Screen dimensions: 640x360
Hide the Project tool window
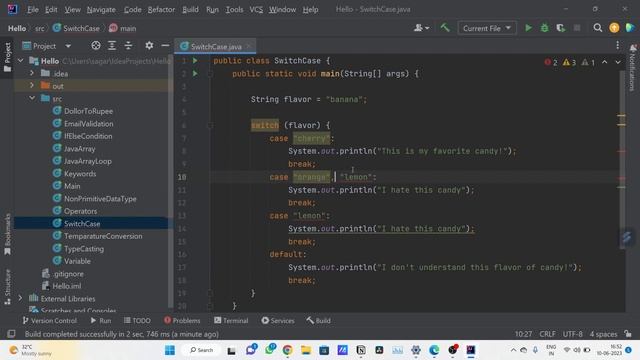(x=165, y=46)
